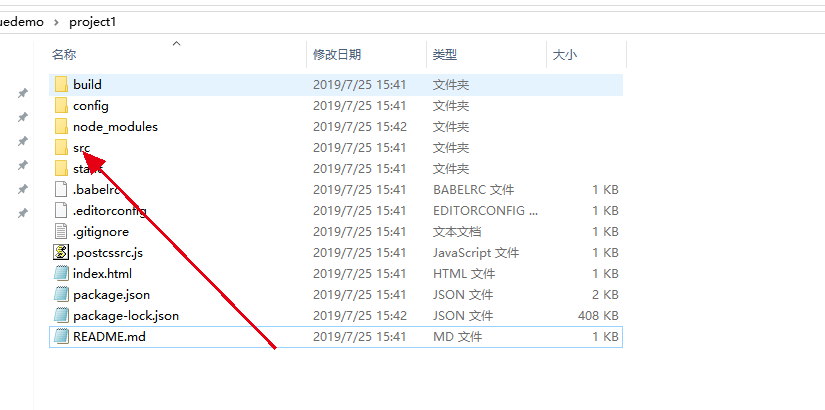
Task: Open the build folder icon
Action: 61,85
